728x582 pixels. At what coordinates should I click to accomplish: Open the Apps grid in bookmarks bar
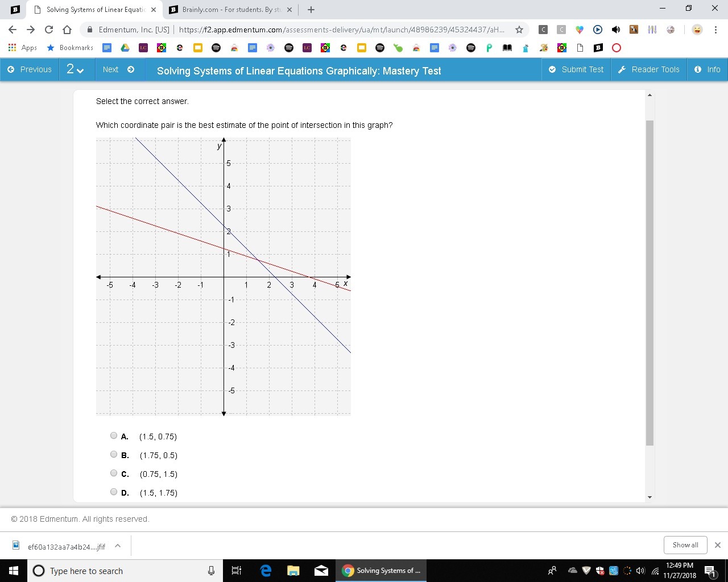click(23, 48)
